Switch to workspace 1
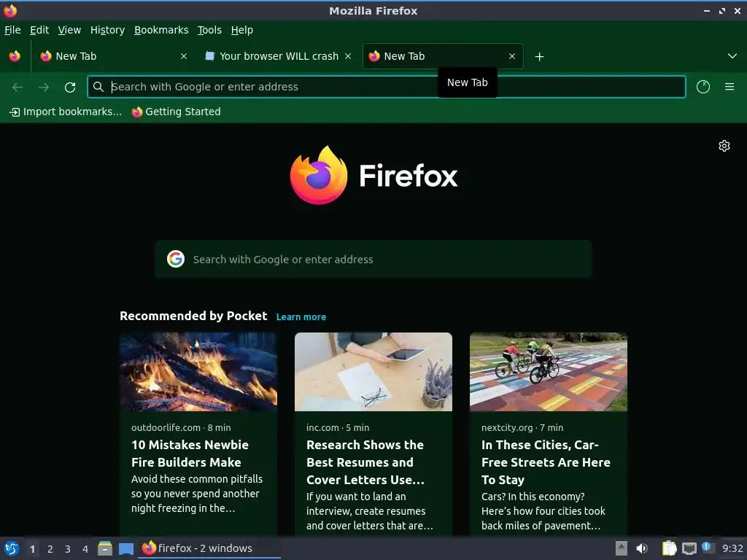The image size is (747, 560). (32, 549)
